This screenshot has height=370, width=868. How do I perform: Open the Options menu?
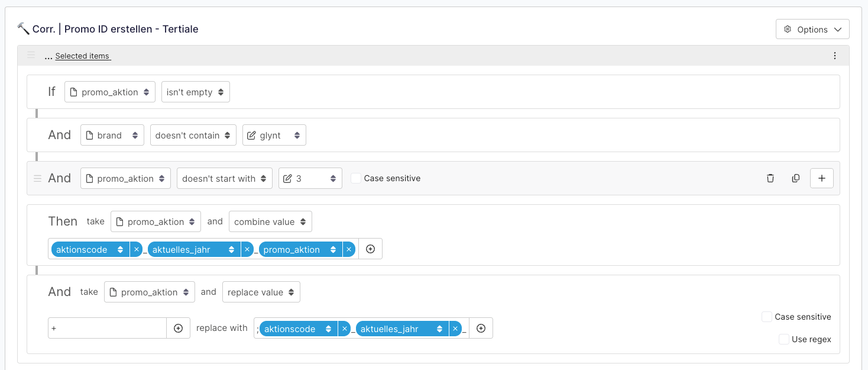pos(812,29)
